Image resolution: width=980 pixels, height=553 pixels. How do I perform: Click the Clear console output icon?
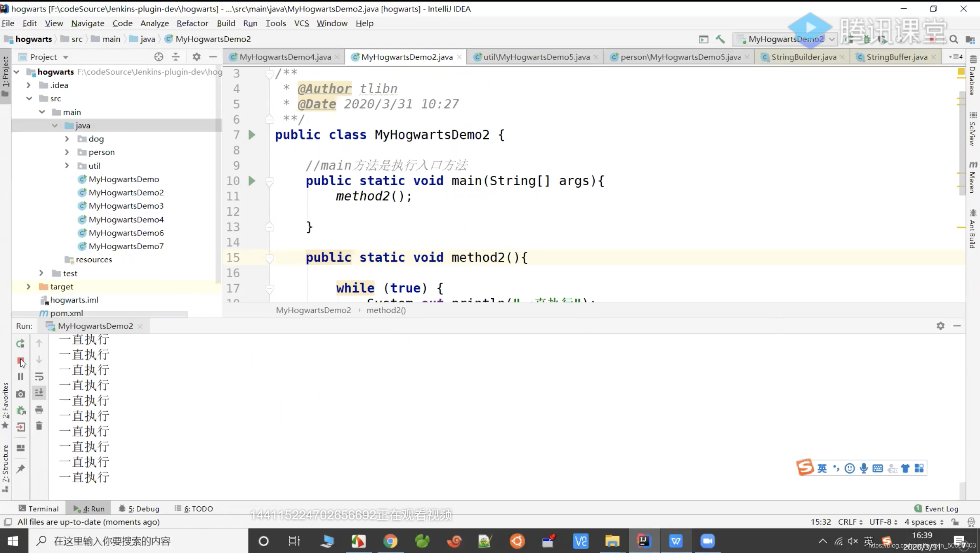tap(38, 426)
